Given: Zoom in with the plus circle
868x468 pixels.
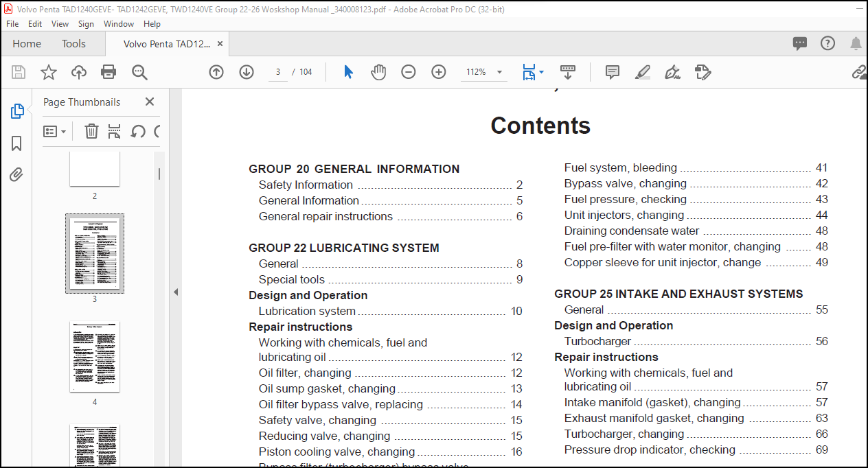Looking at the screenshot, I should [439, 72].
